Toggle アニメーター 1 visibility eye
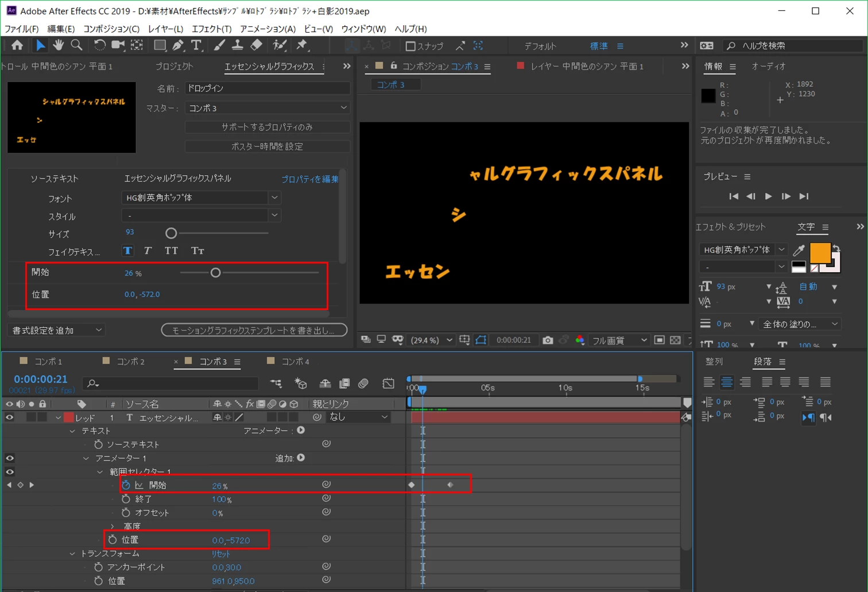The height and width of the screenshot is (592, 868). 9,458
